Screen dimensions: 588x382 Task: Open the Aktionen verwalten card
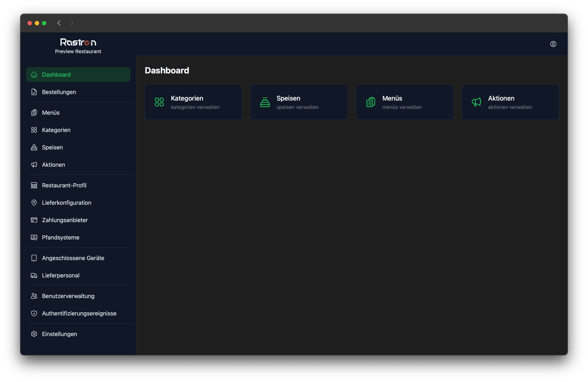(x=510, y=102)
